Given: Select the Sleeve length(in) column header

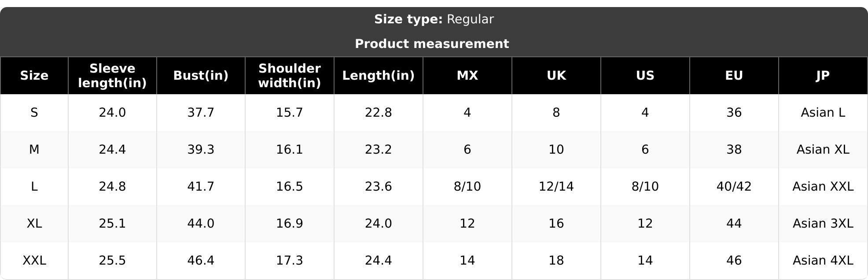Looking at the screenshot, I should pyautogui.click(x=112, y=76).
